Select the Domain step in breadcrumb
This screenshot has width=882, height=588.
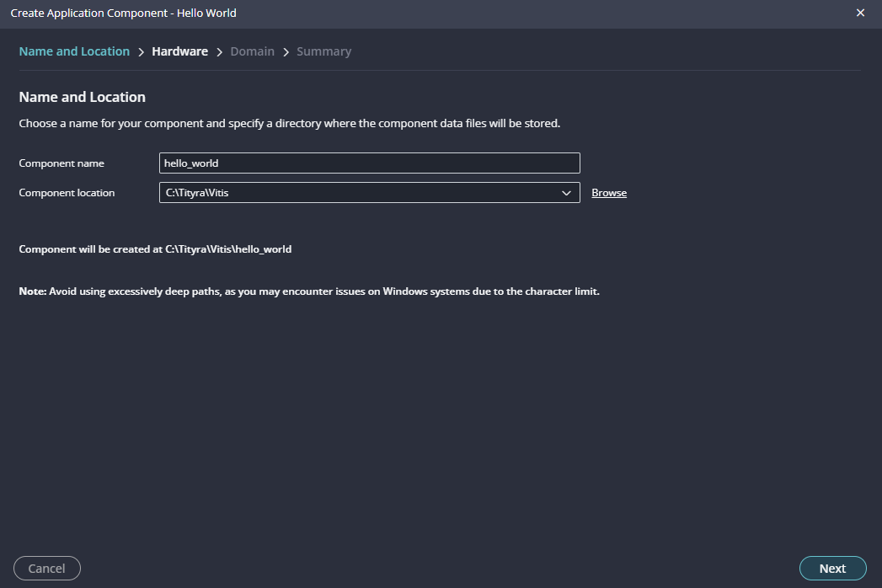[x=252, y=51]
